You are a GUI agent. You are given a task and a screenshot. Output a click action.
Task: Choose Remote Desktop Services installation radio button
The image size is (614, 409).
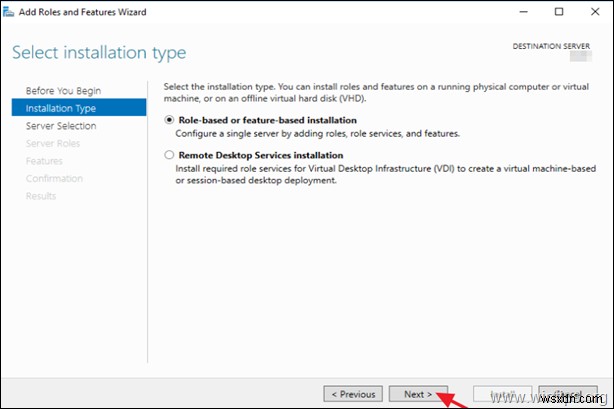pos(167,156)
